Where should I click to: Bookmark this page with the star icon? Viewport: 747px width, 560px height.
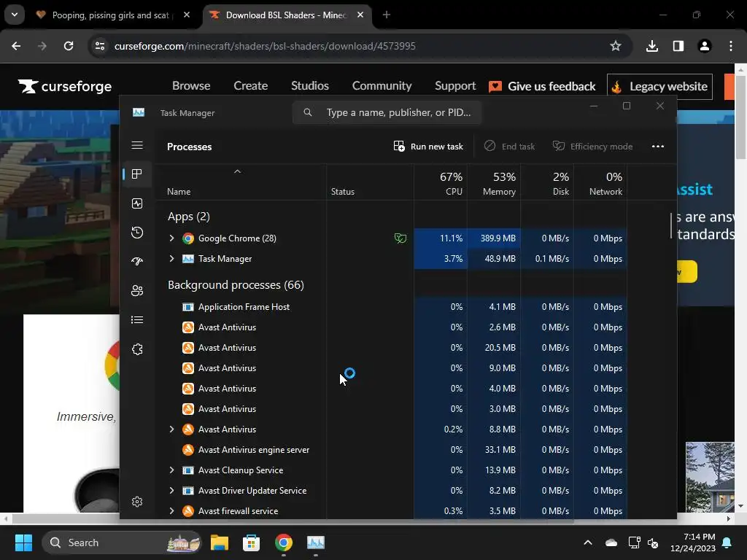[616, 46]
